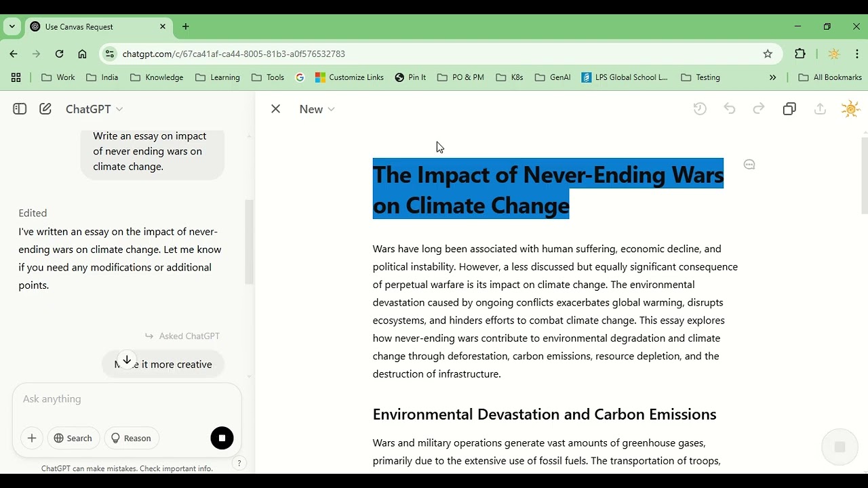
Task: Open the site information icon in the address bar
Action: pos(110,54)
